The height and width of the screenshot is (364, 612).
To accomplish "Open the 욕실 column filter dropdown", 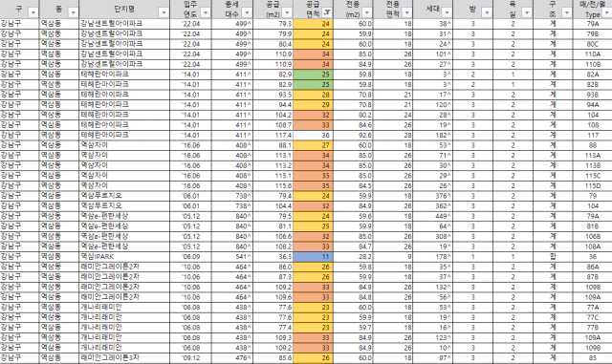I will [x=527, y=12].
